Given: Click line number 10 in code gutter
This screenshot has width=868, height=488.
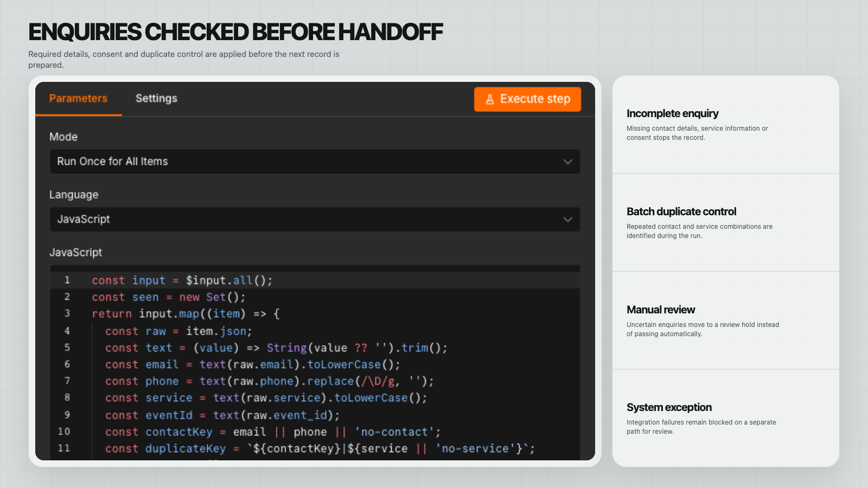Looking at the screenshot, I should pyautogui.click(x=64, y=432).
